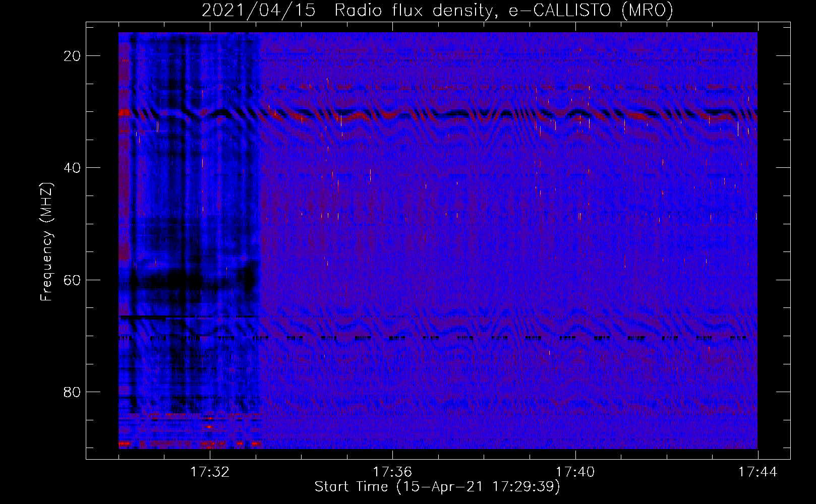The height and width of the screenshot is (504, 816).
Task: Click the plot title '2021/04/15 Radio flux density'
Action: [437, 10]
